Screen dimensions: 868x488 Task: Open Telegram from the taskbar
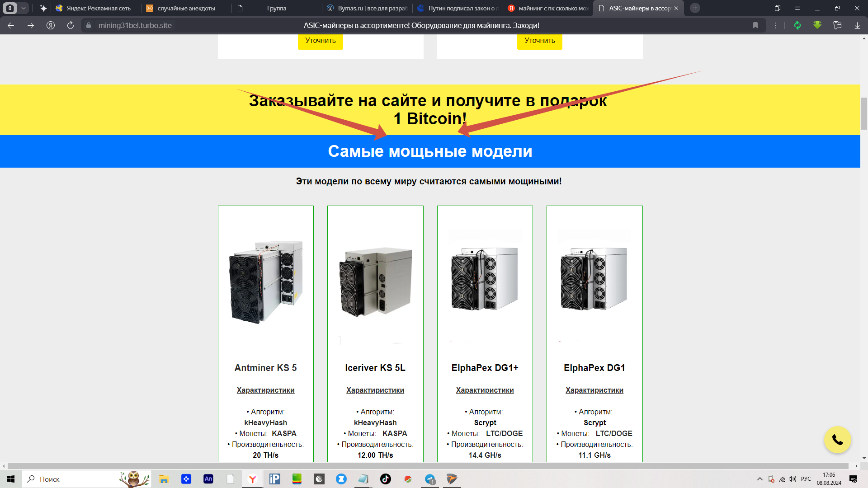tap(430, 479)
